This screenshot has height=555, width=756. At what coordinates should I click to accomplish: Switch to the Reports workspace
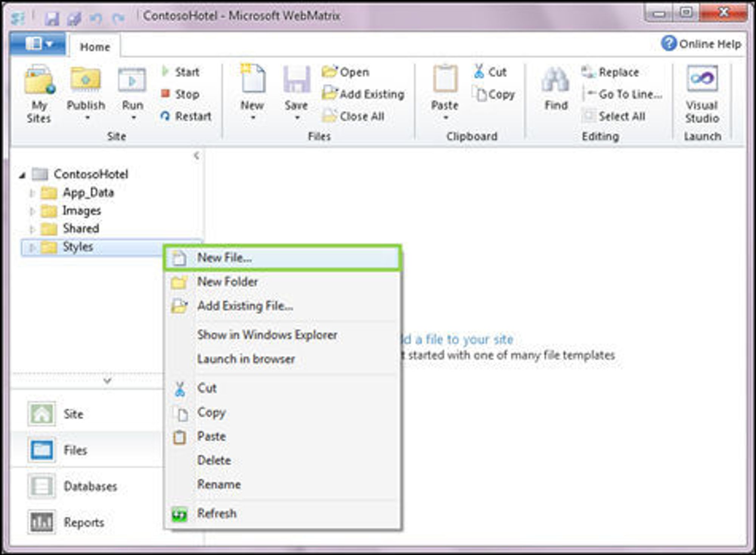click(x=87, y=523)
